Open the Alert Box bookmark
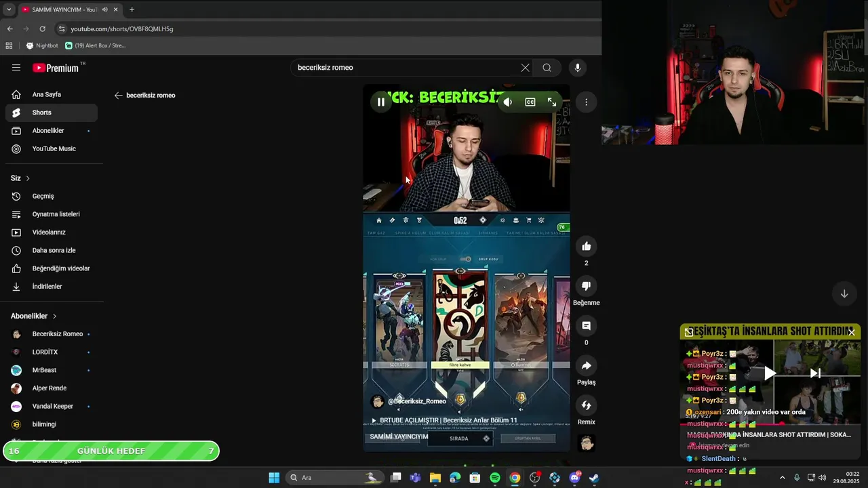The height and width of the screenshot is (488, 868). 96,46
